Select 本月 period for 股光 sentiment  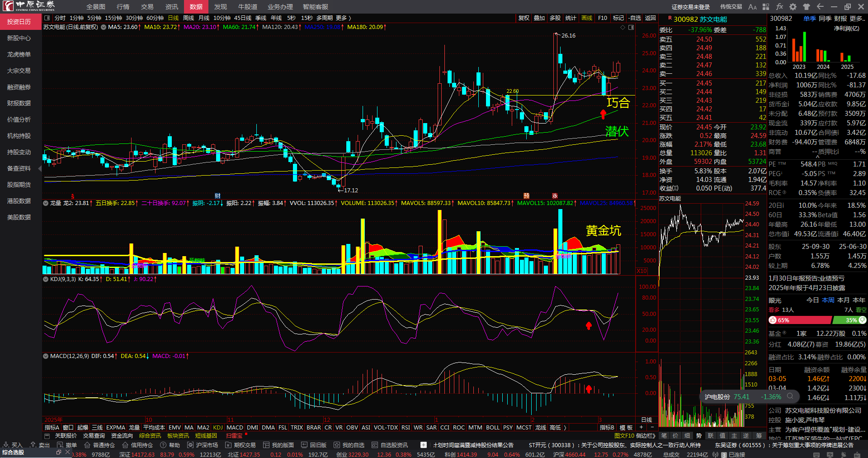pyautogui.click(x=844, y=300)
